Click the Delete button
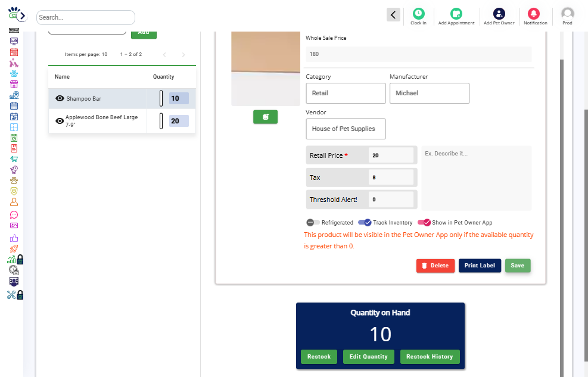The height and width of the screenshot is (377, 588). (435, 265)
